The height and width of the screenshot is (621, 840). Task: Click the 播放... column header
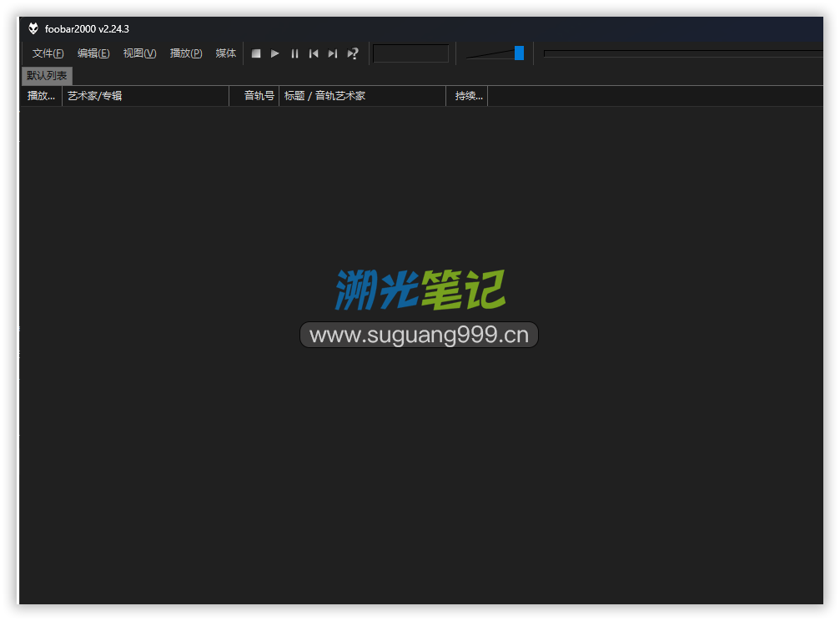[41, 96]
